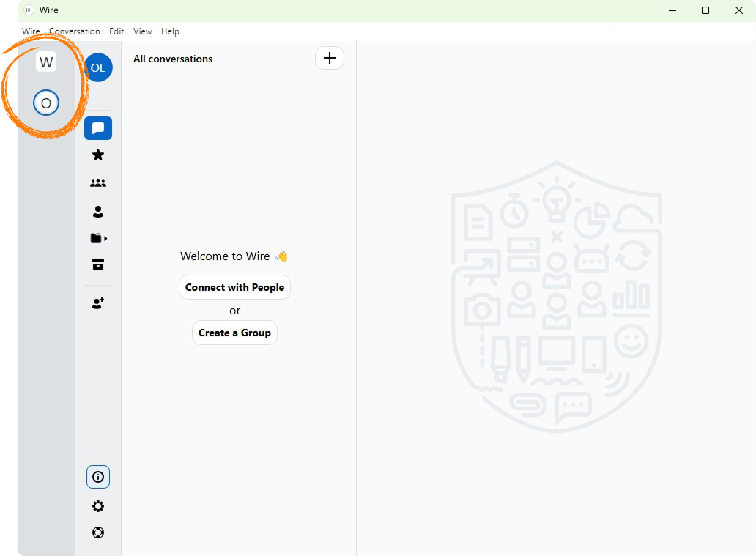Open the info circle icon

[x=98, y=477]
